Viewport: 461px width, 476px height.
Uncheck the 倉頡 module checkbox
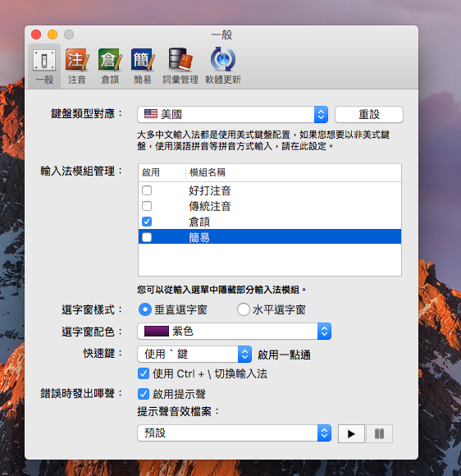[x=147, y=222]
